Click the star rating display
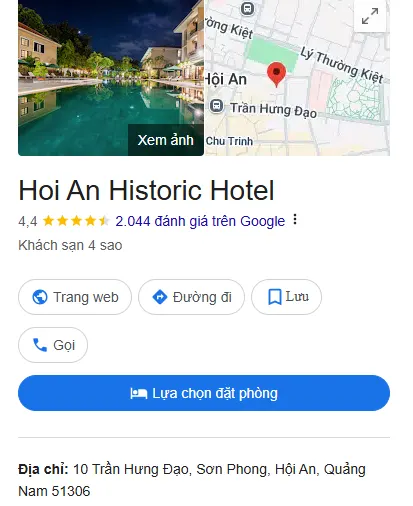The width and height of the screenshot is (413, 506). tap(76, 221)
